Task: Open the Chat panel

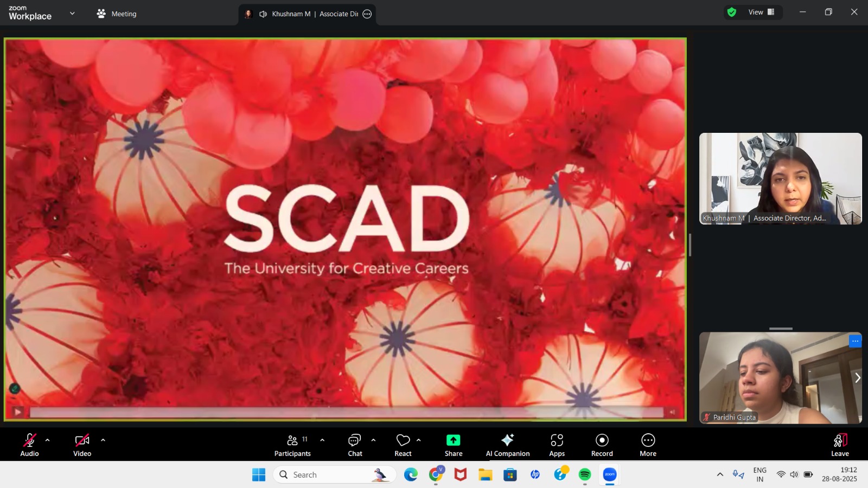Action: coord(355,445)
